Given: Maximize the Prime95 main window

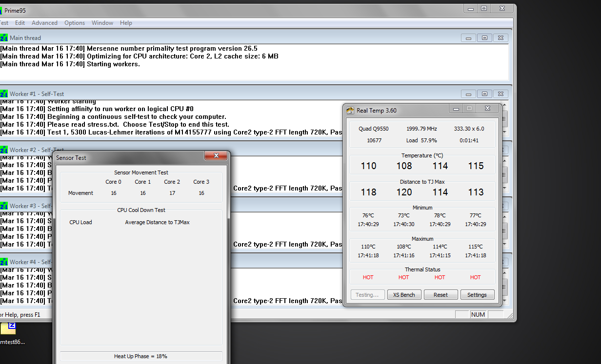Looking at the screenshot, I should tap(483, 8).
